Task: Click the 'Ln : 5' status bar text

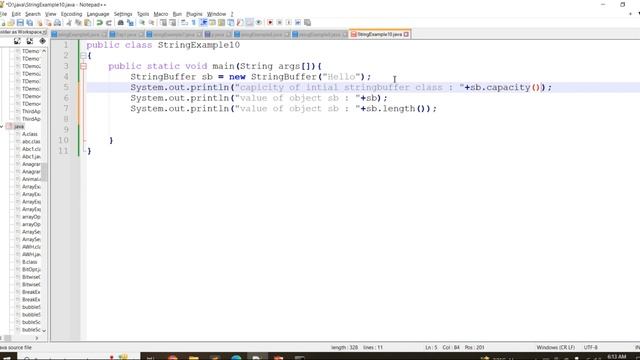Action: coord(431,347)
